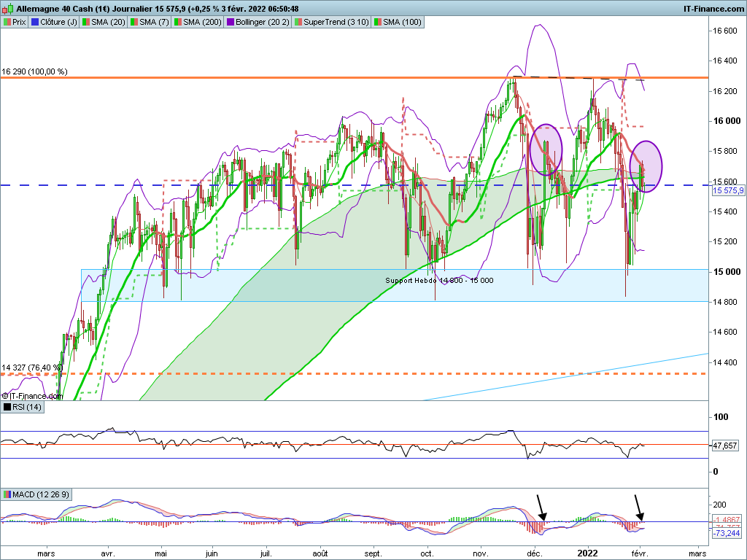Image resolution: width=747 pixels, height=560 pixels.
Task: Click the 16 400 price axis label
Action: tap(724, 61)
